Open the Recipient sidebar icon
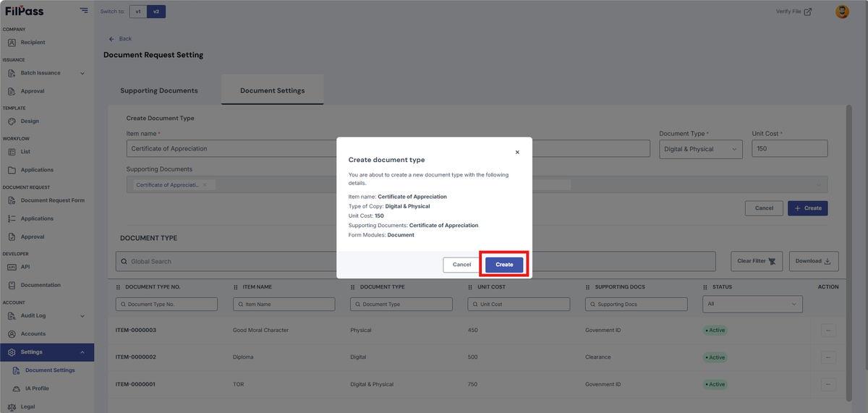 click(12, 43)
